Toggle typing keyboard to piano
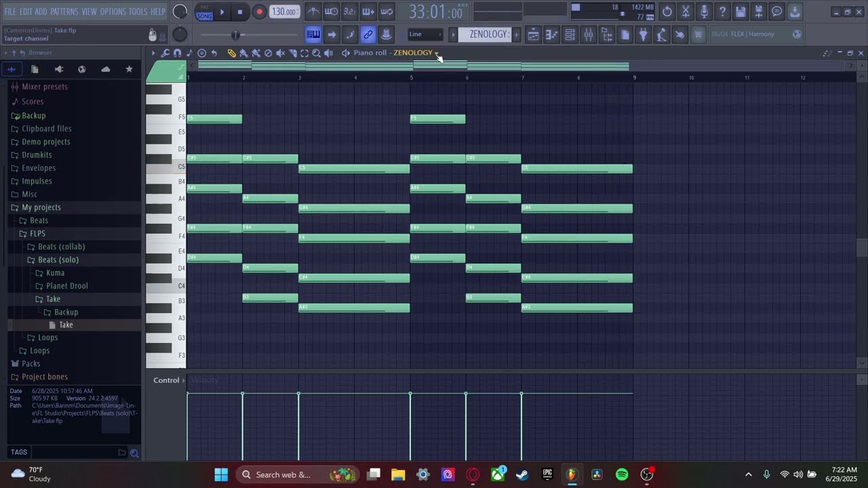This screenshot has height=488, width=868. (x=313, y=35)
